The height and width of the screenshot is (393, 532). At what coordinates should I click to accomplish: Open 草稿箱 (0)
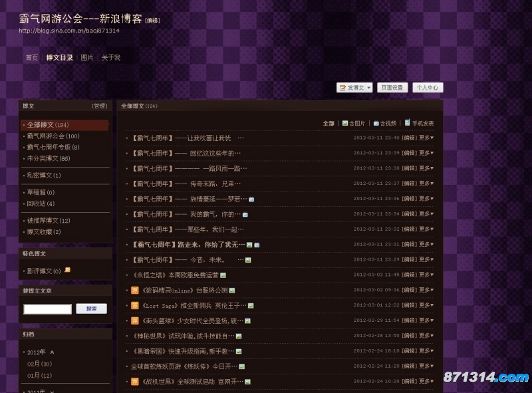(x=41, y=192)
